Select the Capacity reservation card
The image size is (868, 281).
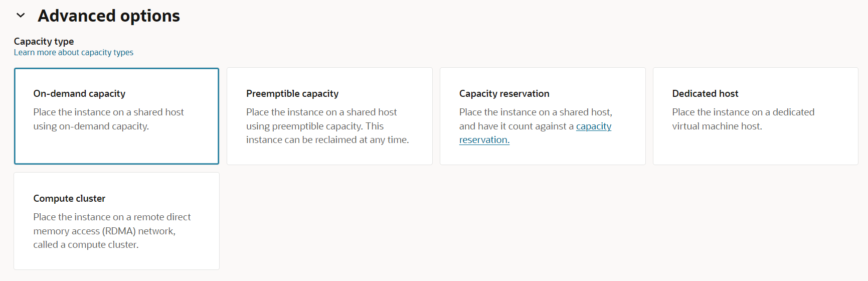tap(543, 116)
